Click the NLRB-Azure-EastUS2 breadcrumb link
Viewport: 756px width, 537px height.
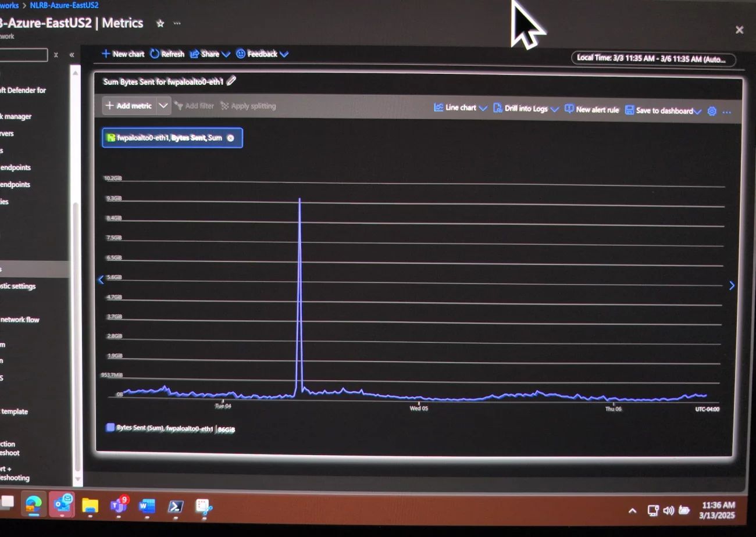[x=64, y=5]
